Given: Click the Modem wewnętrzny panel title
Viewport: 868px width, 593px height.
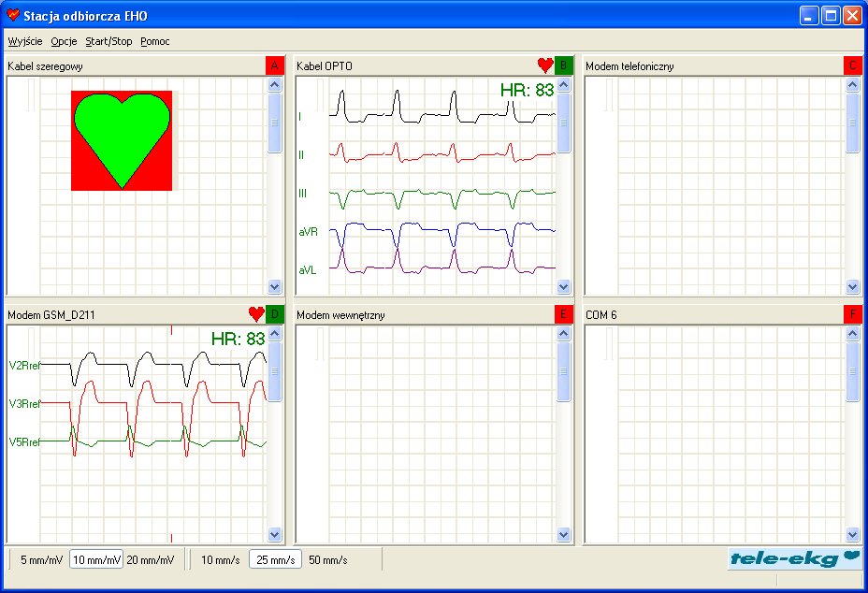Looking at the screenshot, I should pos(340,315).
